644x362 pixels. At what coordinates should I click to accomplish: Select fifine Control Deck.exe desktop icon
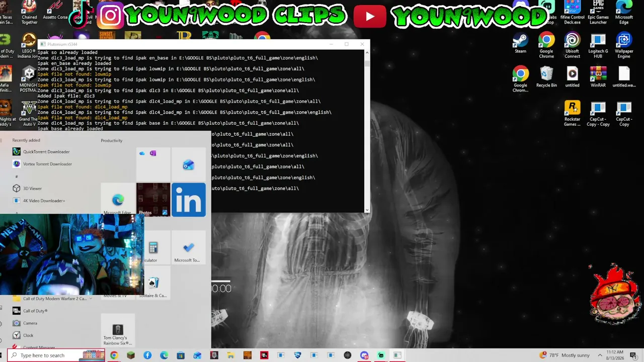point(572,13)
